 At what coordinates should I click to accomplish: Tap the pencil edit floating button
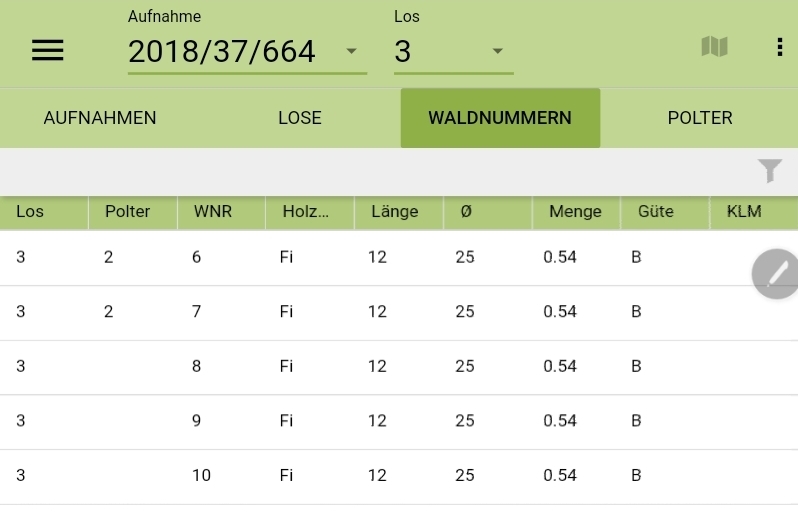[776, 273]
